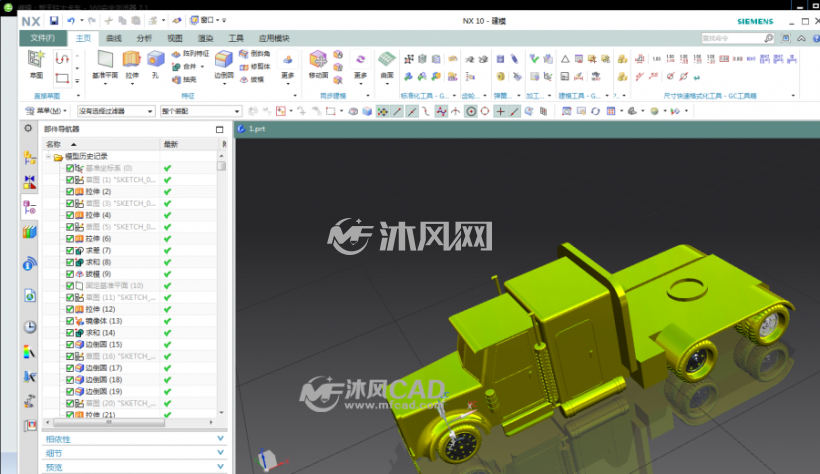
Task: Switch to the 视图 ribbon tab
Action: tap(174, 38)
